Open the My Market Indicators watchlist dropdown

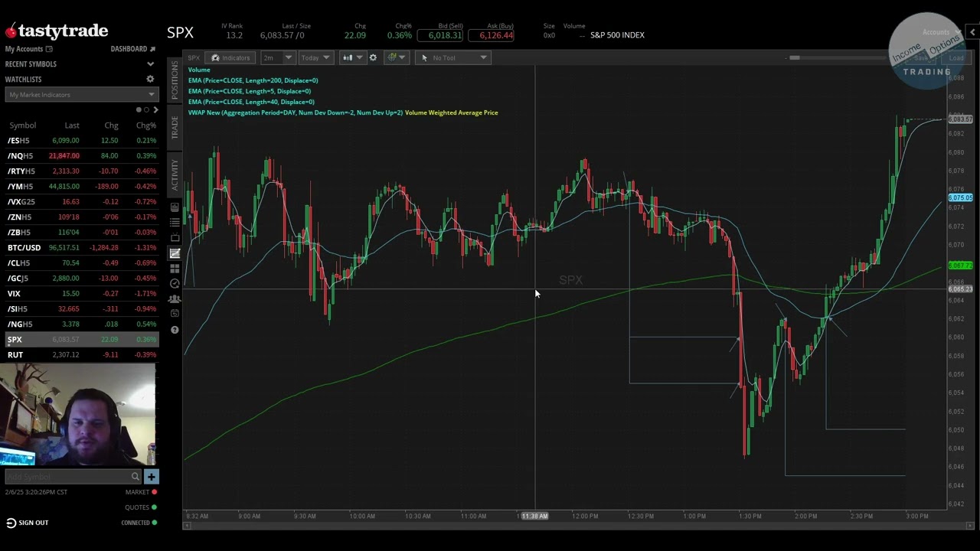[81, 94]
